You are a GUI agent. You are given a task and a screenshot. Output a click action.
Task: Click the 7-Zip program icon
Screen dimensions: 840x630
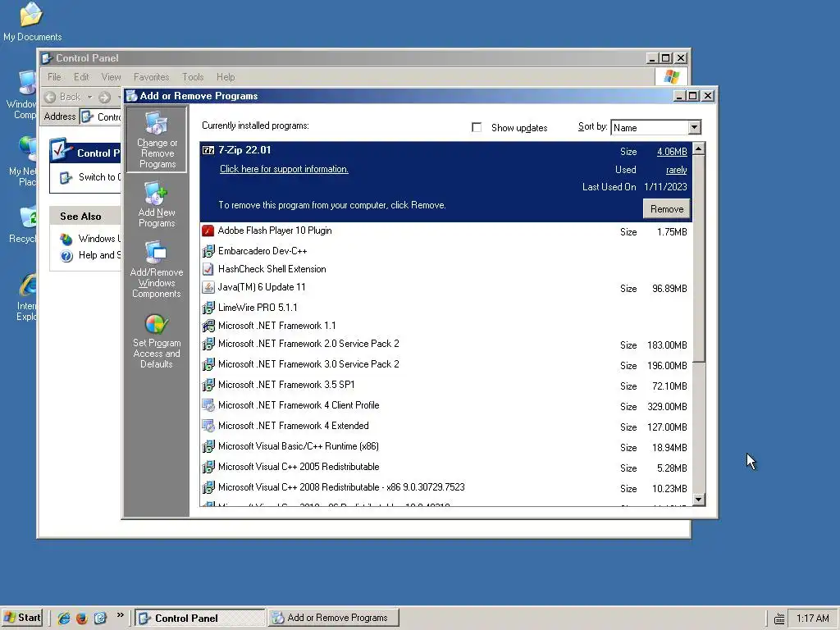(x=208, y=151)
